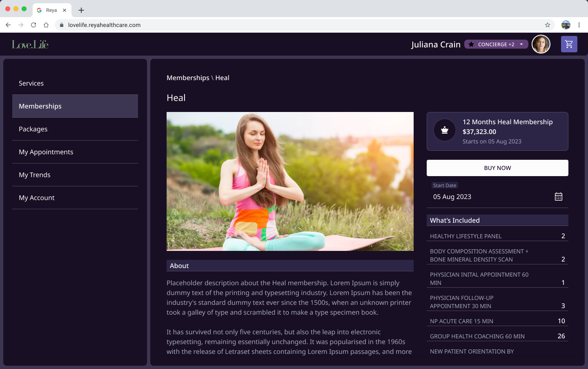Open Packages from the sidebar
Screen dimensions: 588x369
(33, 129)
